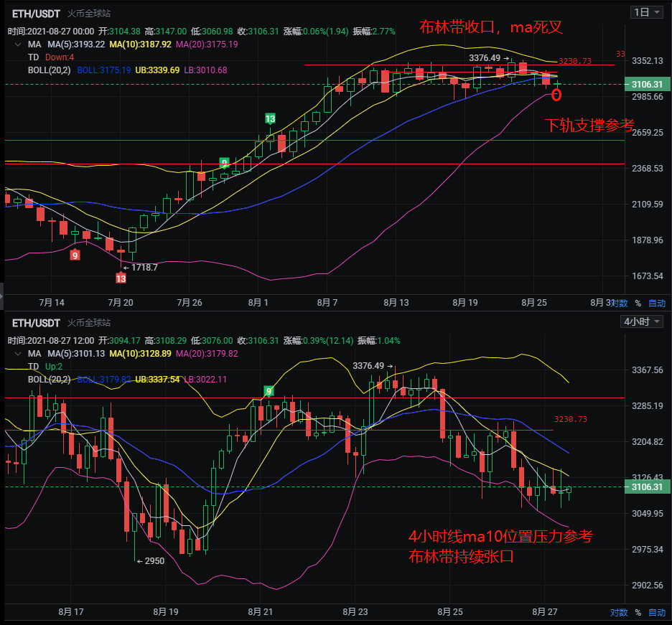The width and height of the screenshot is (672, 625).
Task: Click the red TD 13 marker near 1718.7 low
Action: pos(121,278)
